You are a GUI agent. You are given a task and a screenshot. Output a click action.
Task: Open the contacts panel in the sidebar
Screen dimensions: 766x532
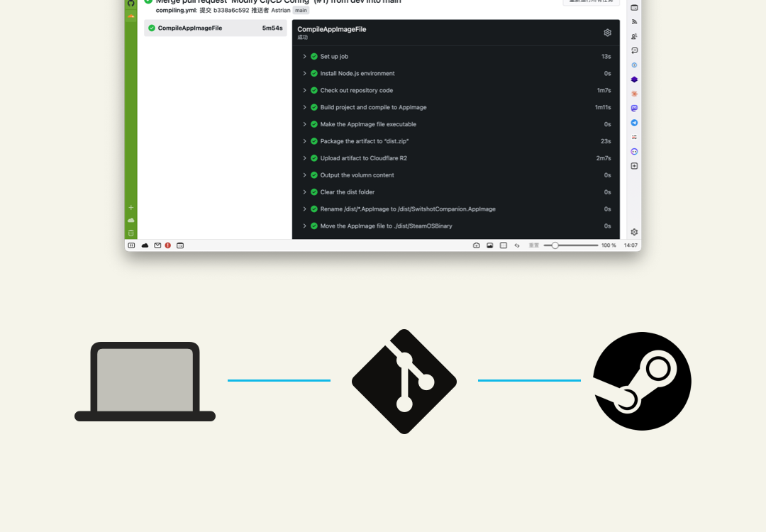coord(634,36)
